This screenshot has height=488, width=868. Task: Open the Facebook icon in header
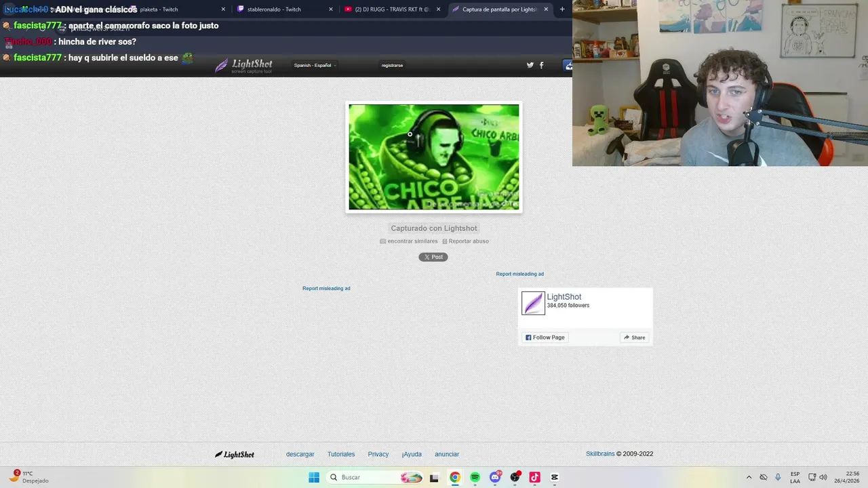[x=541, y=65]
